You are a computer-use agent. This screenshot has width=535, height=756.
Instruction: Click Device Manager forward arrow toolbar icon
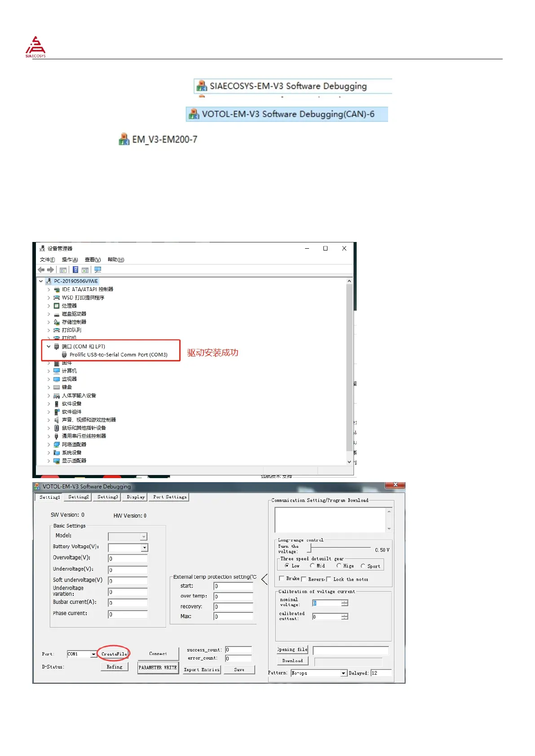(50, 270)
